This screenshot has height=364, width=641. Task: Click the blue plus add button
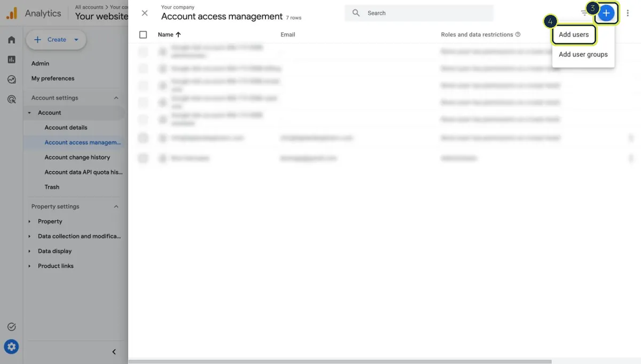606,13
